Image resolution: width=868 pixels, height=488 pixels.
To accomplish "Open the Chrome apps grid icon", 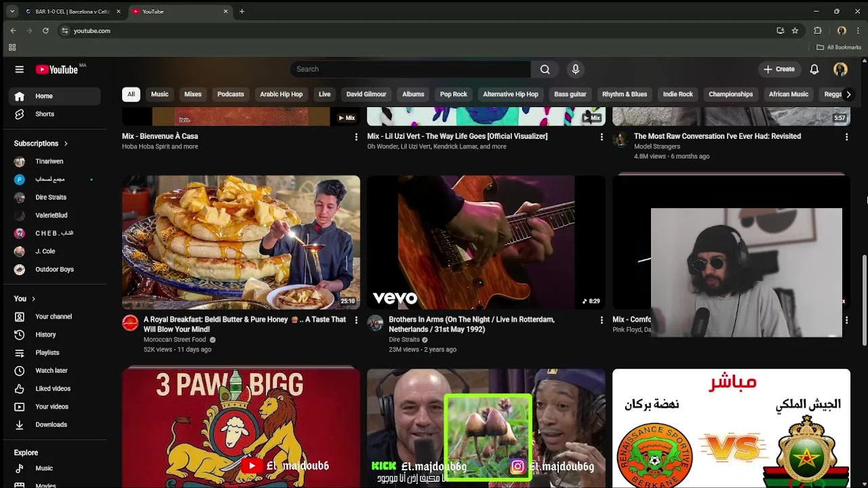I will [12, 47].
